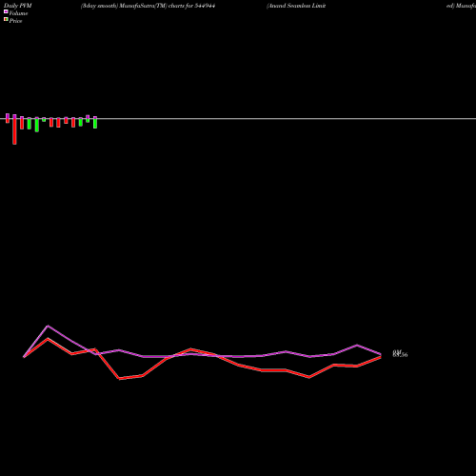Click the Price legend color swatch

tap(6, 20)
